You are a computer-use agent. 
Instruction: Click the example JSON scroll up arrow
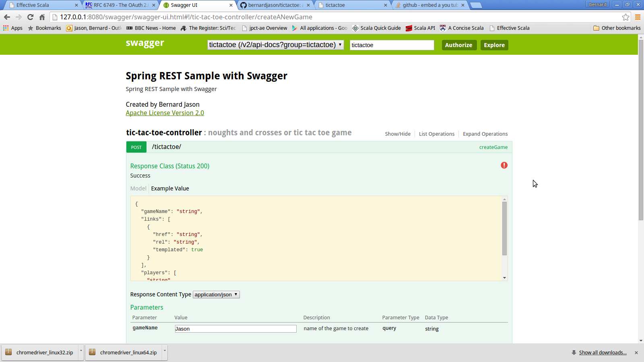[x=504, y=199]
